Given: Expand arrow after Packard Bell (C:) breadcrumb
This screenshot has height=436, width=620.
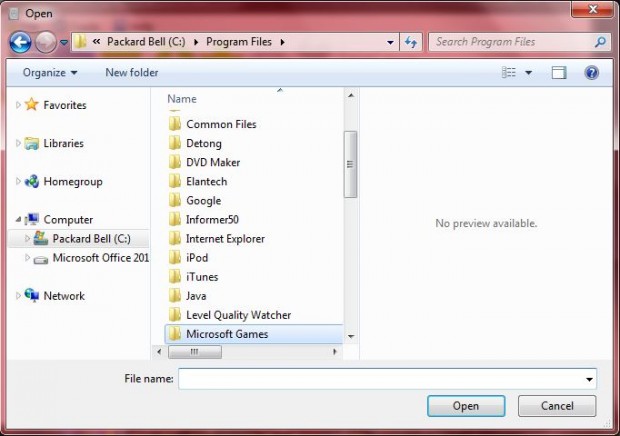Looking at the screenshot, I should pyautogui.click(x=196, y=42).
